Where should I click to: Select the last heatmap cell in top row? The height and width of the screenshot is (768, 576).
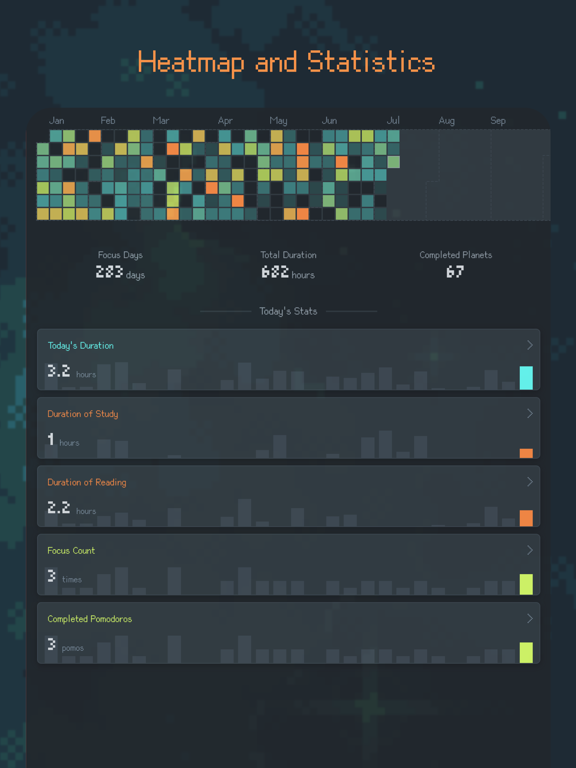393,136
